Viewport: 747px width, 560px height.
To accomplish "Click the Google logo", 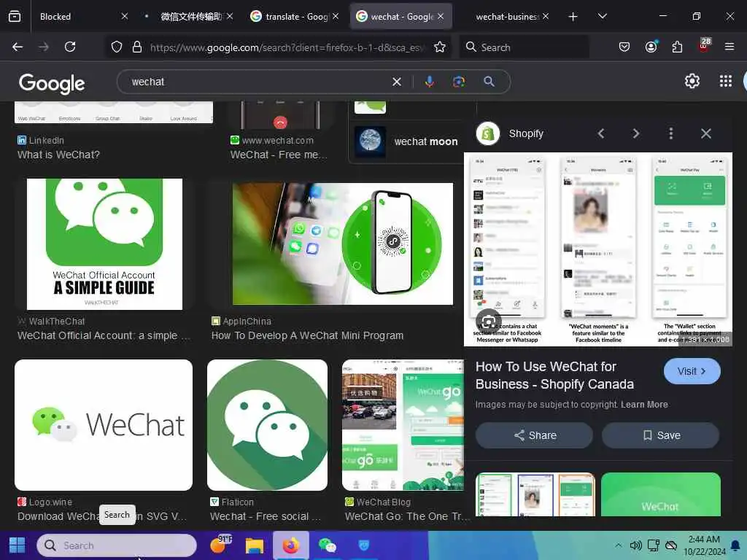I will coord(52,83).
